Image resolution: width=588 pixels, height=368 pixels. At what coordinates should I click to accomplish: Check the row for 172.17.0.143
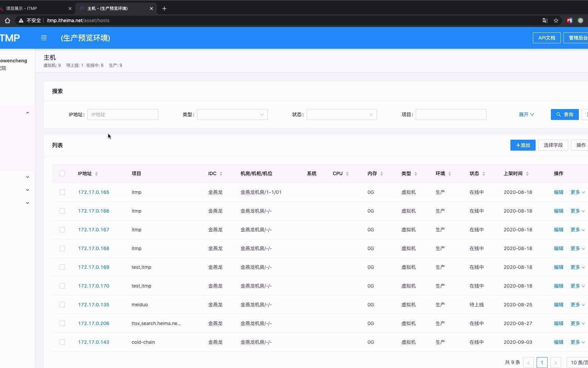pyautogui.click(x=62, y=342)
